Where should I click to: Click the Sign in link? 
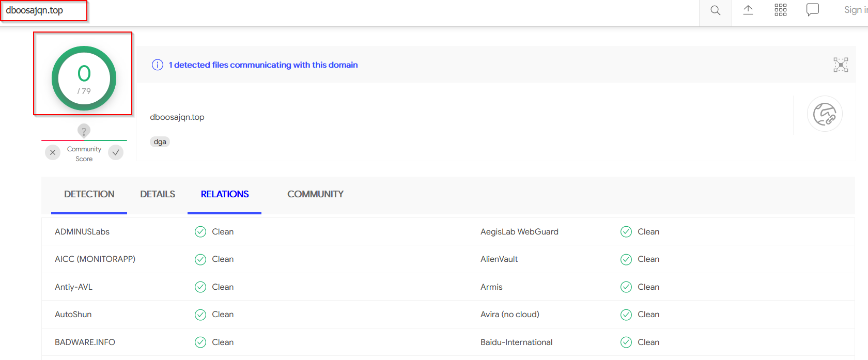click(855, 10)
